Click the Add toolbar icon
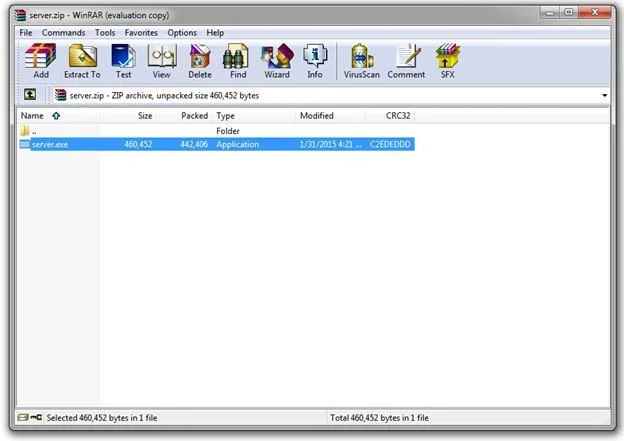Image resolution: width=624 pixels, height=441 pixels. click(40, 61)
